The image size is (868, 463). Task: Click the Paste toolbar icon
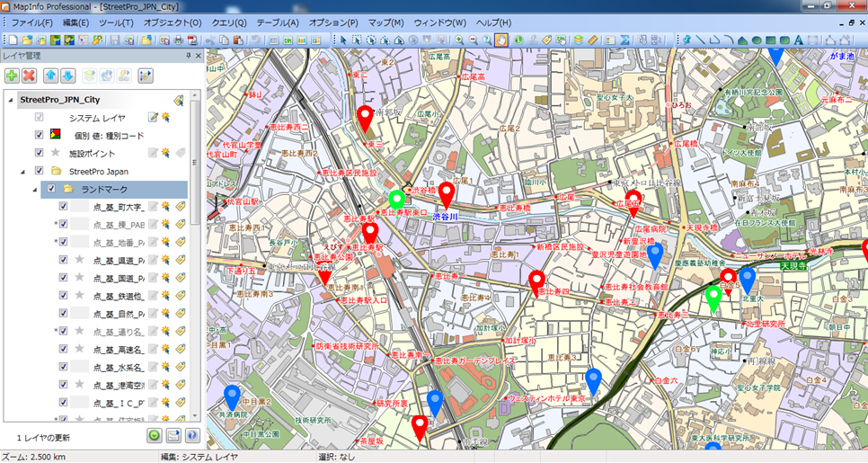click(x=238, y=40)
